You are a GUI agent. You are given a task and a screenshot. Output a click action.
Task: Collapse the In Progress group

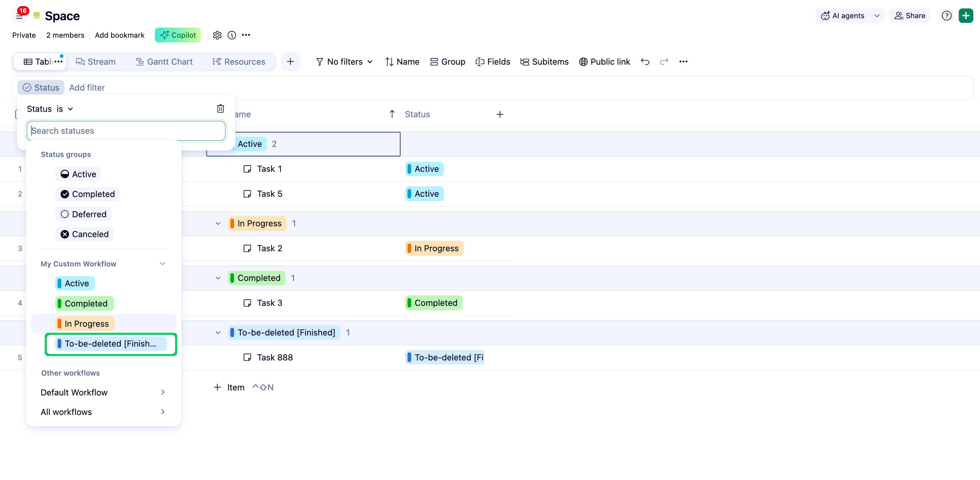(x=218, y=223)
